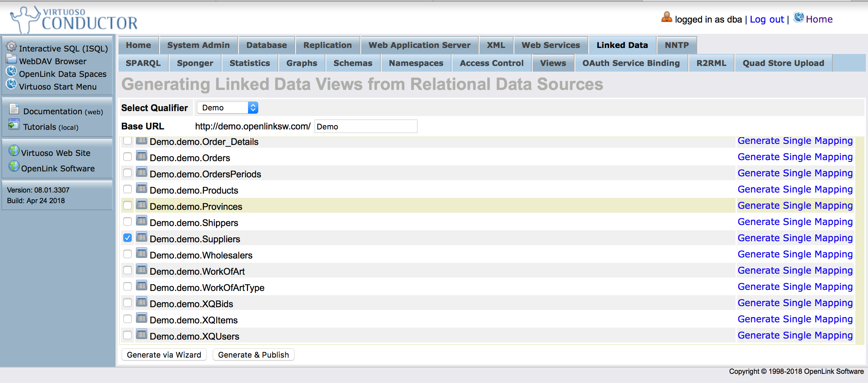Viewport: 868px width, 383px height.
Task: Open the Interactive SQL (ISQL) tool icon
Action: click(12, 47)
